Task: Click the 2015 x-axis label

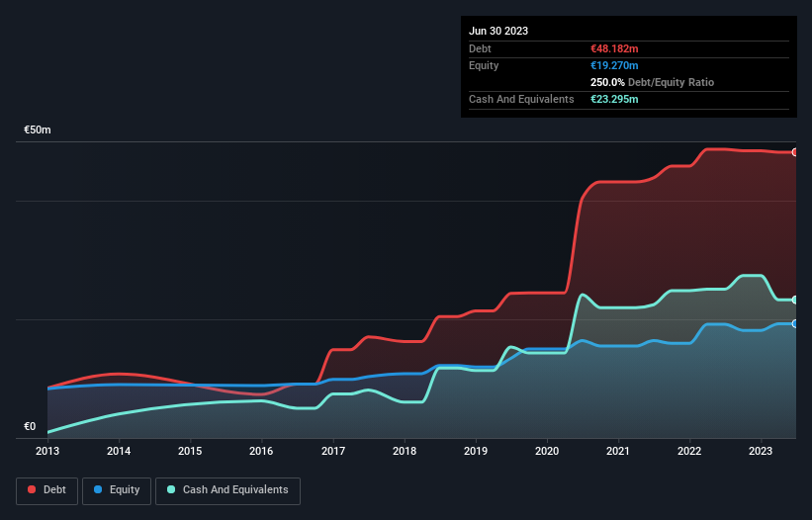Action: 190,451
